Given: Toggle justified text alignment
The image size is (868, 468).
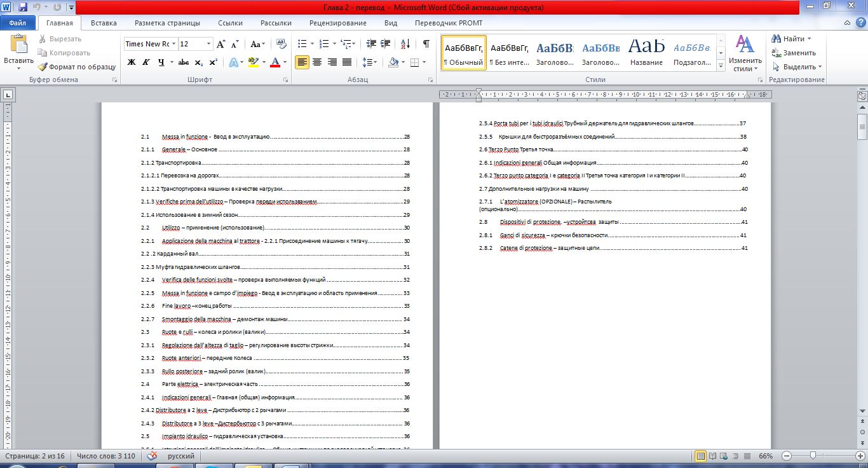Looking at the screenshot, I should [347, 62].
